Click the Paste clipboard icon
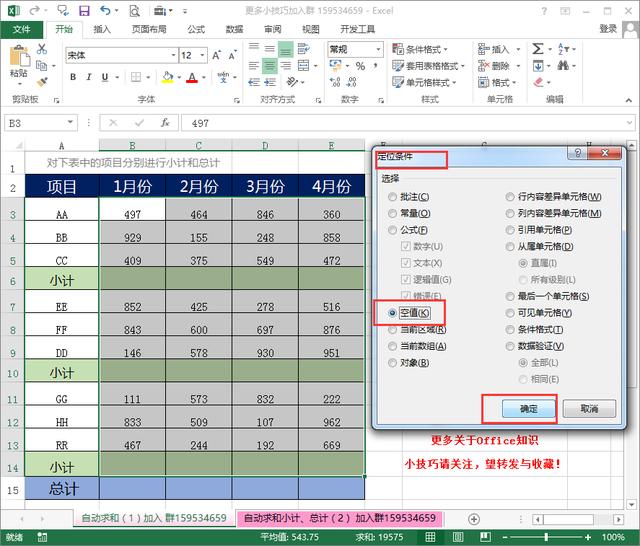Viewport: 640px width, 546px height. coord(19,55)
